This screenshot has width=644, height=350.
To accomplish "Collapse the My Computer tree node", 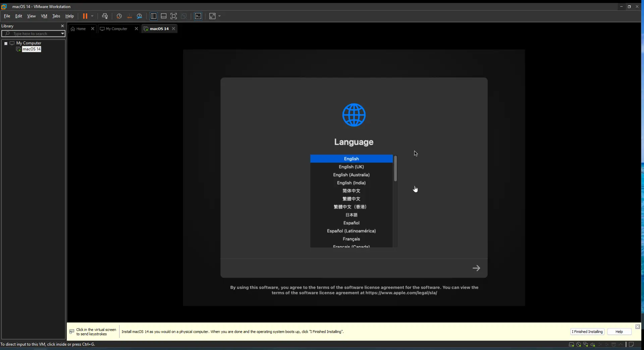I will pyautogui.click(x=6, y=43).
